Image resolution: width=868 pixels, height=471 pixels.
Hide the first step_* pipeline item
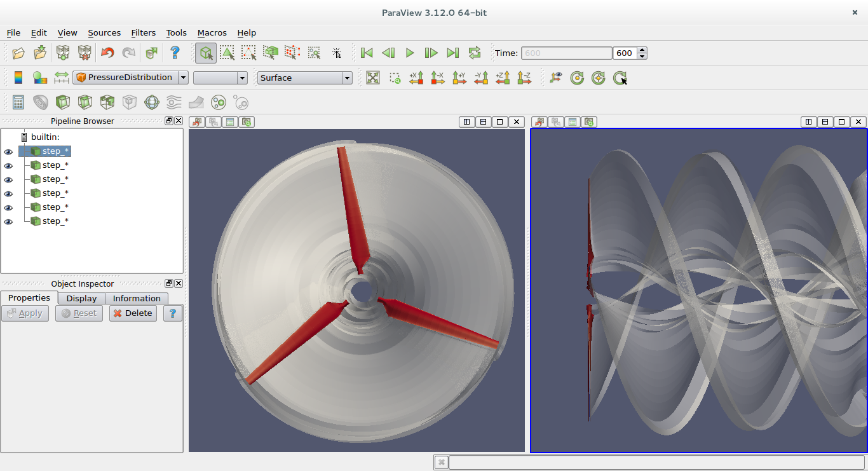pyautogui.click(x=8, y=151)
